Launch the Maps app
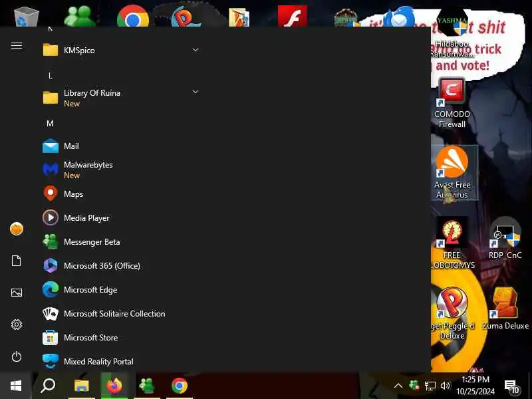 coord(120,194)
